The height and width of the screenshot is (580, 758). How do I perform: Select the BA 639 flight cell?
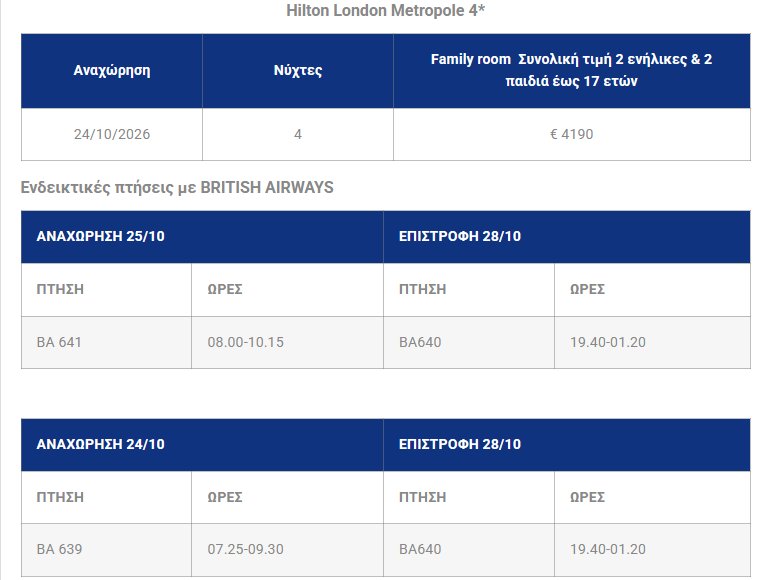click(106, 550)
